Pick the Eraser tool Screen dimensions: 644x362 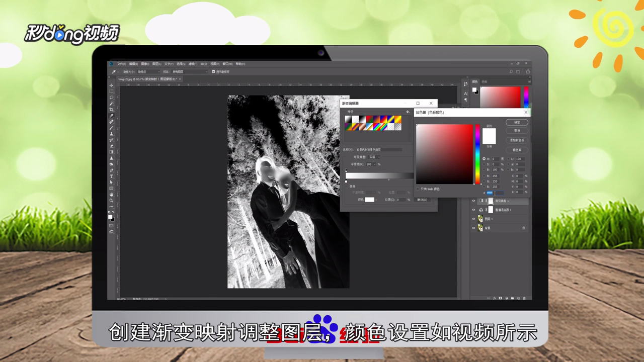112,146
